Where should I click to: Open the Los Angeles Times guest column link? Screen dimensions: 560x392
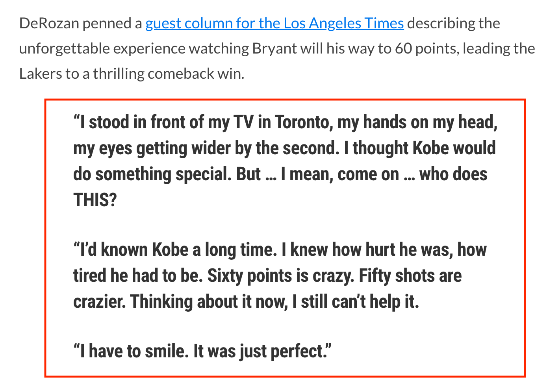pyautogui.click(x=274, y=24)
